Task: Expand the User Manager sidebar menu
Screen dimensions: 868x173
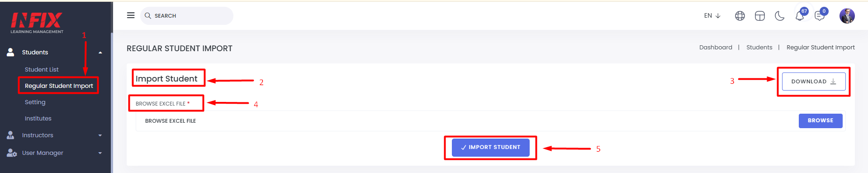Action: pos(100,153)
